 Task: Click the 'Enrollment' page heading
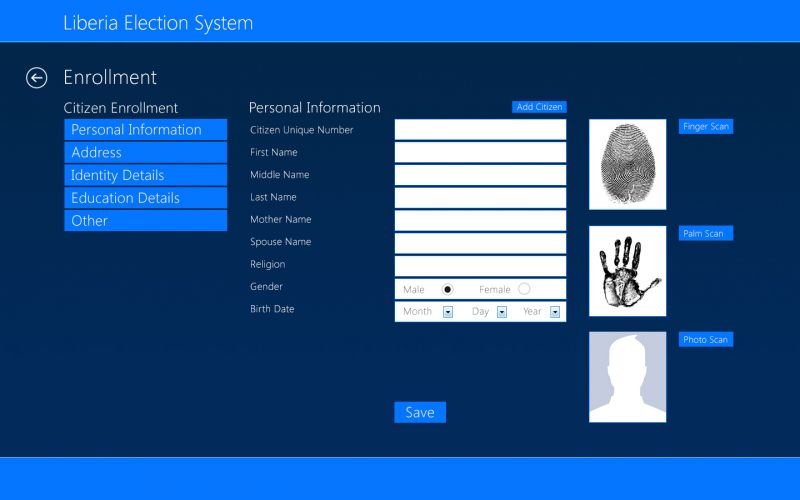(x=110, y=78)
